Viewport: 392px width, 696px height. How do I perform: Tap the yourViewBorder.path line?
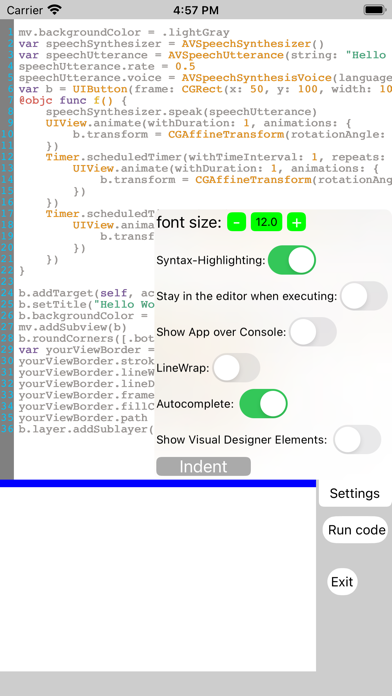click(x=83, y=418)
